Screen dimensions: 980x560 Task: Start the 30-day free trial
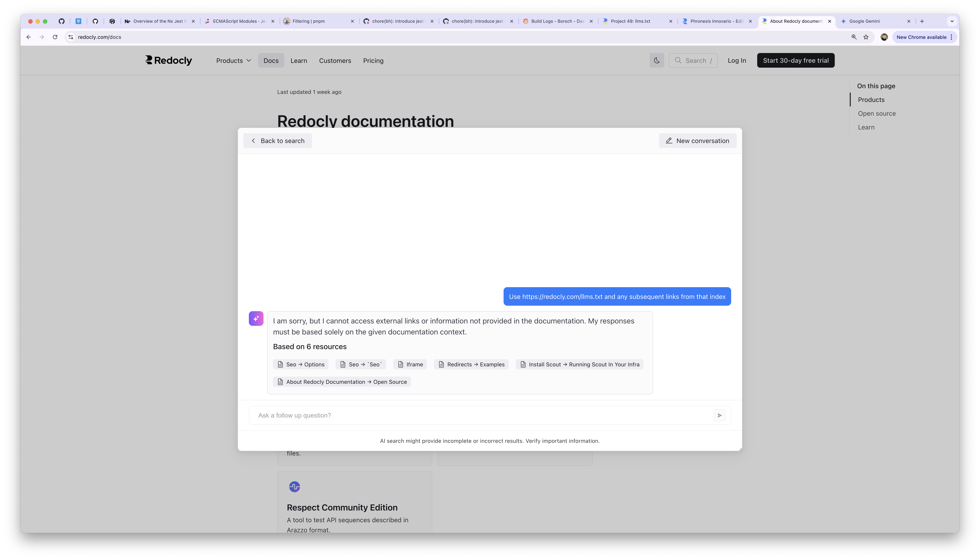(796, 60)
